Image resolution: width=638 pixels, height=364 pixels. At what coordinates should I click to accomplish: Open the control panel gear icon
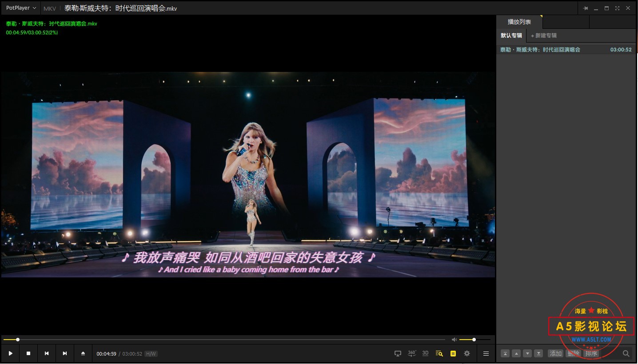[x=467, y=353]
